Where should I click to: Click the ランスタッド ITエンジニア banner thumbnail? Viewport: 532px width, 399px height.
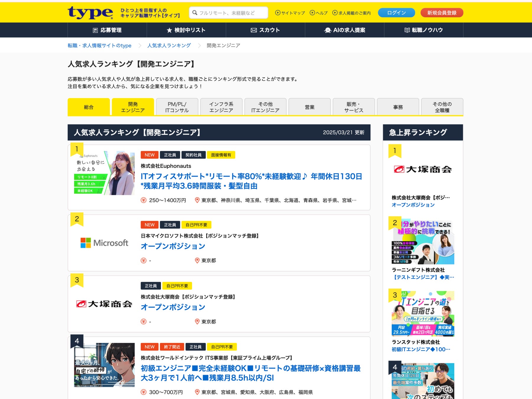click(x=423, y=314)
